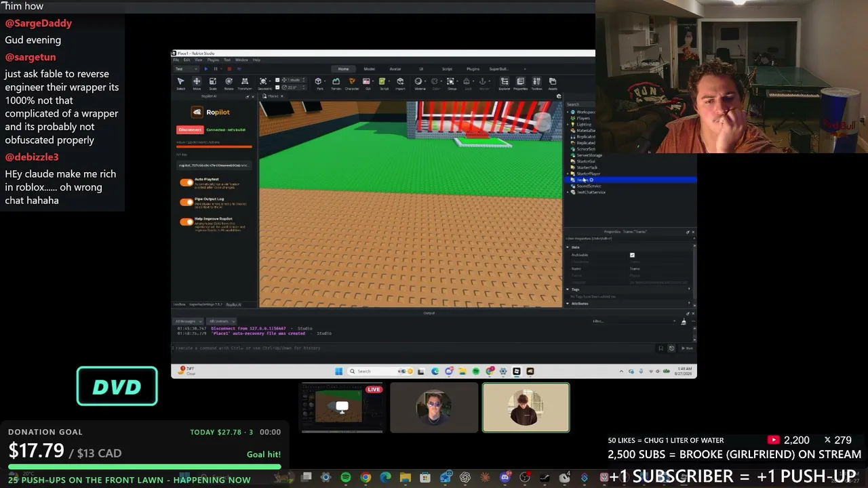This screenshot has width=868, height=488.
Task: Toggle the Archivable checkbox in Properties
Action: tap(632, 255)
